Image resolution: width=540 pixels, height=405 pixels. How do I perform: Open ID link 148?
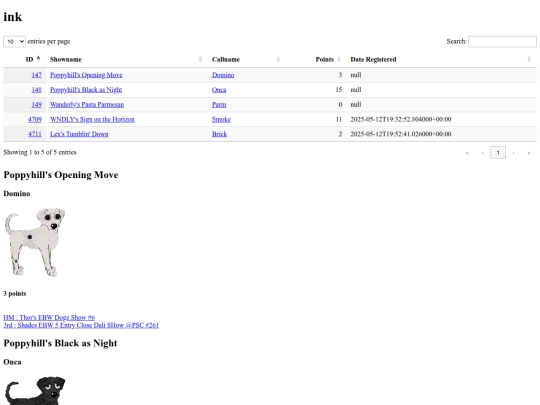pos(37,90)
